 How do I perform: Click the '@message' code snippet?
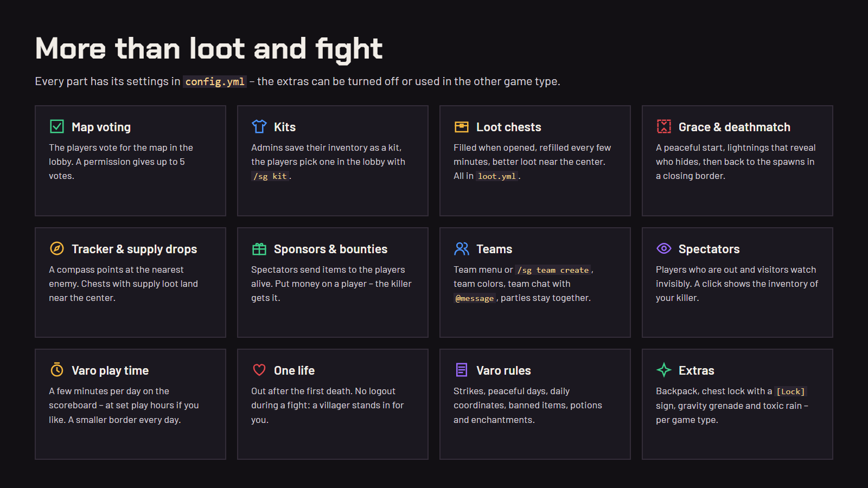click(x=475, y=298)
